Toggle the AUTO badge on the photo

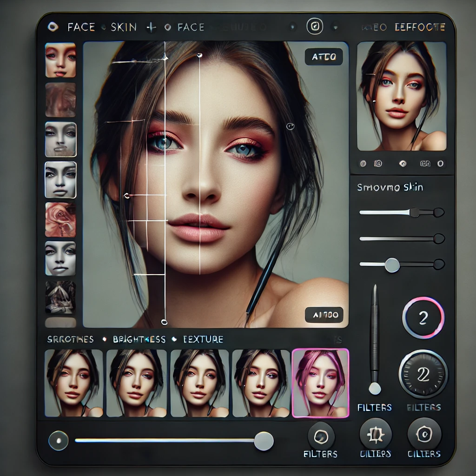pyautogui.click(x=324, y=57)
